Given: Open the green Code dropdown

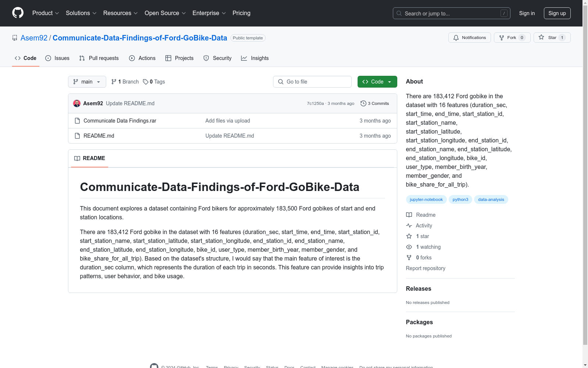Looking at the screenshot, I should (x=377, y=82).
